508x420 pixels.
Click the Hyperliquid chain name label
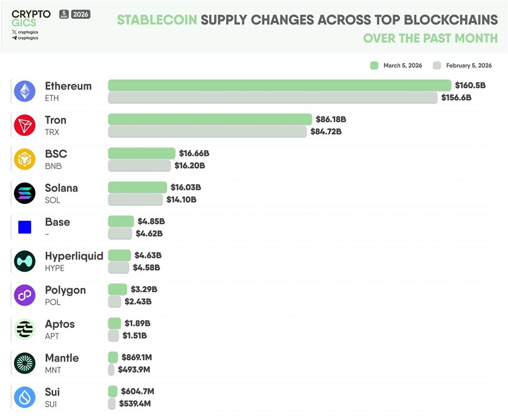(x=74, y=256)
